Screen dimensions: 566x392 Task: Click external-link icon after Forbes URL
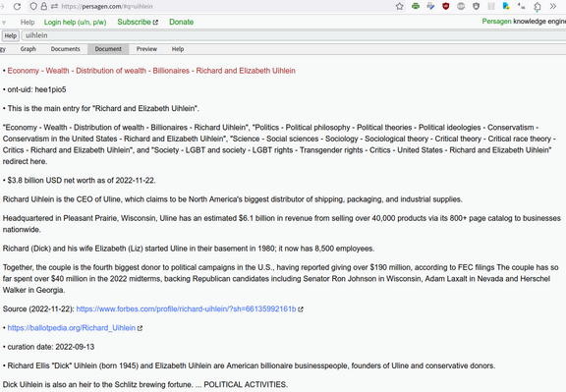(x=301, y=309)
